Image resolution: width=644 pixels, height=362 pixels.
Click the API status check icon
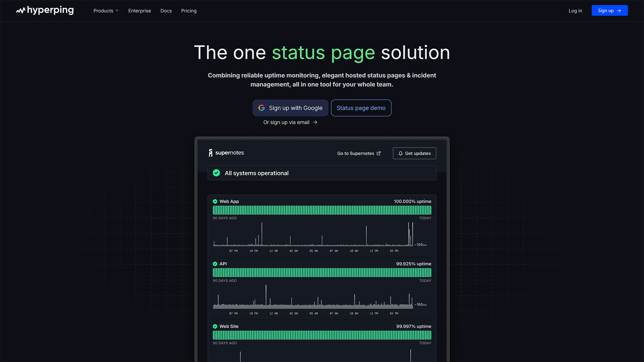pos(215,264)
